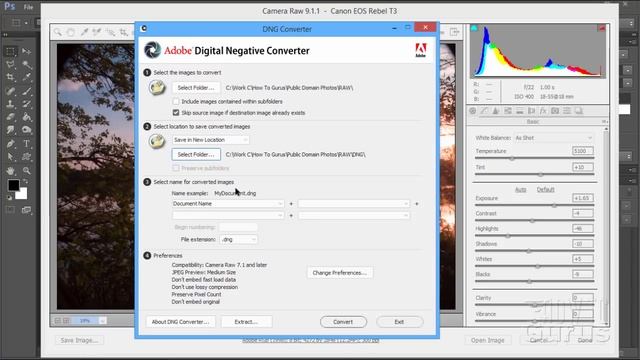Open White Balance As Shot dropdown
Image resolution: width=640 pixels, height=360 pixels.
pos(553,138)
